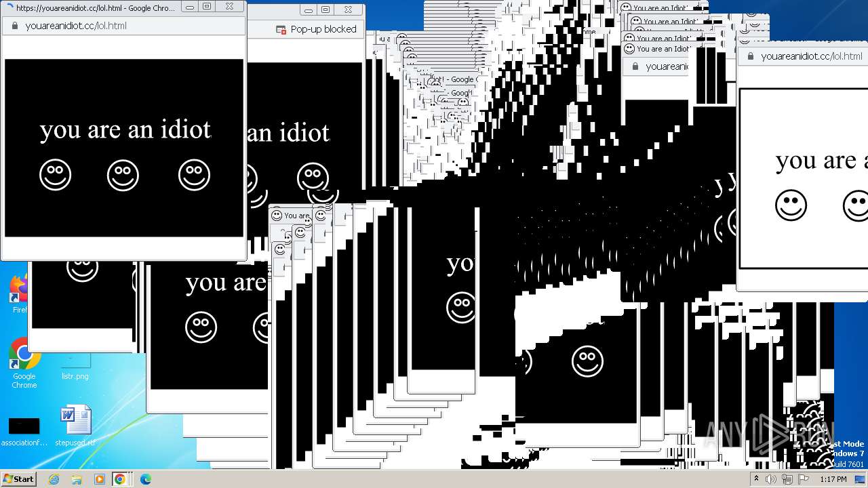
Task: Select the listr.png desktop file
Action: (75, 368)
